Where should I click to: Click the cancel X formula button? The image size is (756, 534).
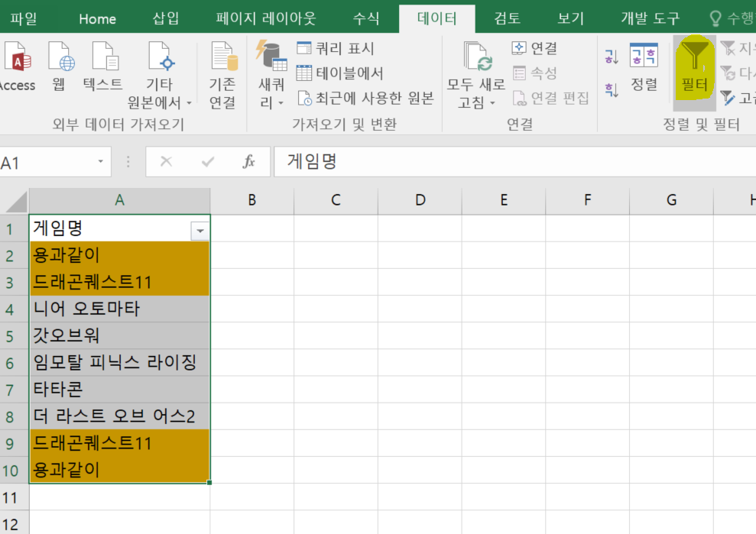tap(166, 161)
